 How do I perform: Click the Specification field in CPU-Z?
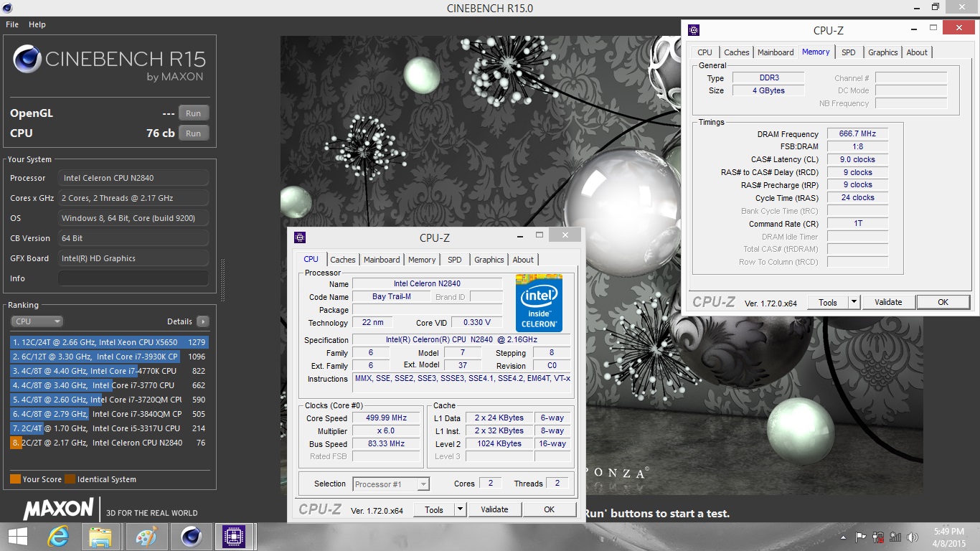coord(461,340)
